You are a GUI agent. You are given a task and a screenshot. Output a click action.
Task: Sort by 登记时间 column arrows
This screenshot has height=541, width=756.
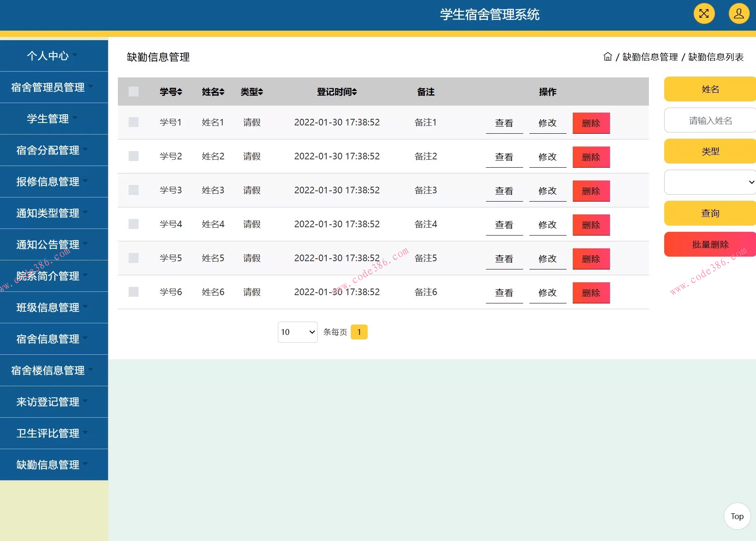355,92
